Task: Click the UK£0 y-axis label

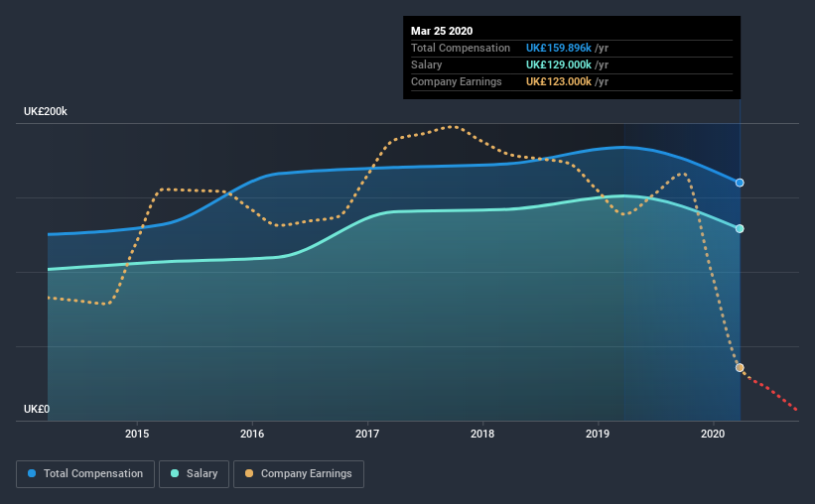Action: (x=37, y=410)
